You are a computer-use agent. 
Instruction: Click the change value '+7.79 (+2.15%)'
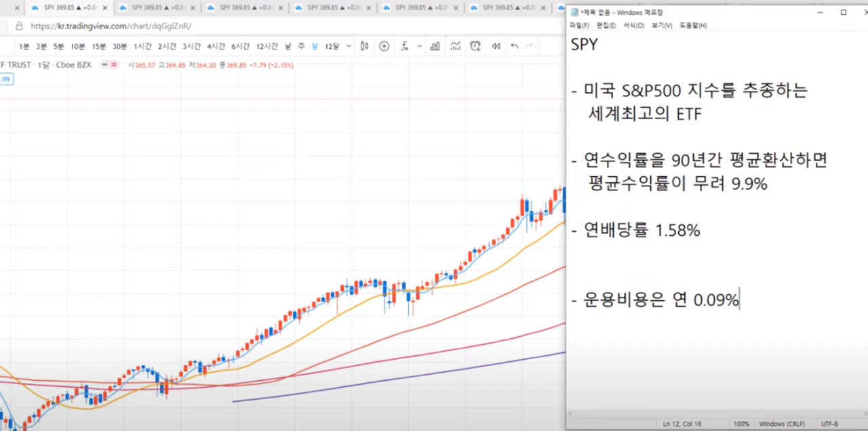[x=271, y=65]
